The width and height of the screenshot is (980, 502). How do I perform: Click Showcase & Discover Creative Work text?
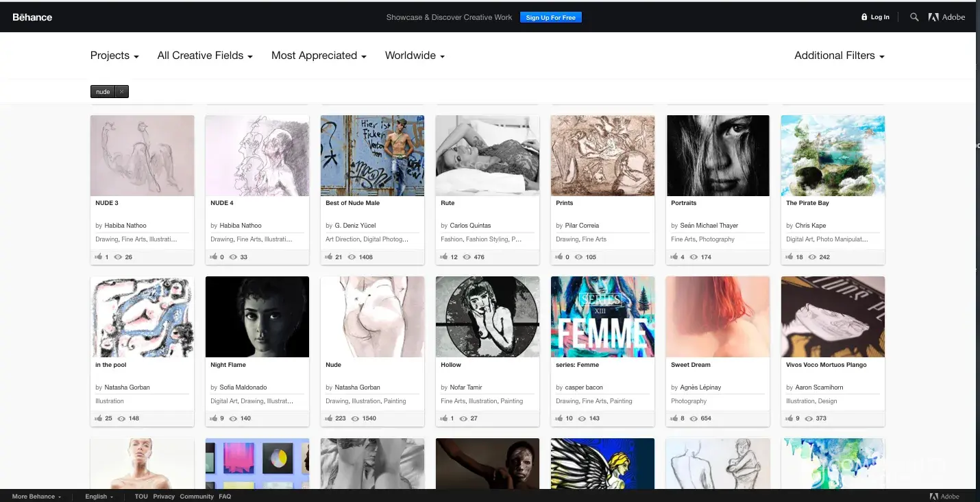(x=449, y=17)
